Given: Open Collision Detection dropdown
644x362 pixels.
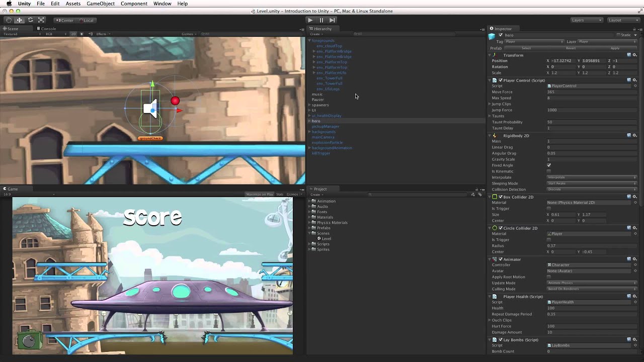Looking at the screenshot, I should point(592,190).
